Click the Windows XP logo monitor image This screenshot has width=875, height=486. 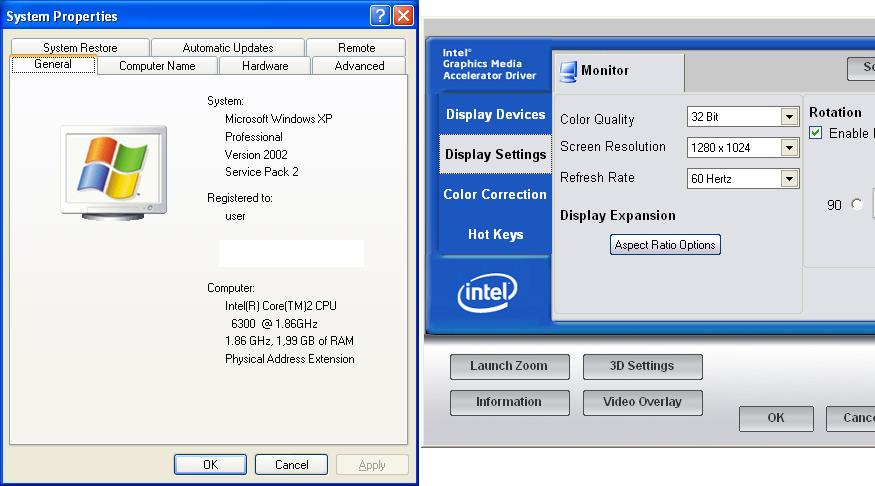click(114, 172)
